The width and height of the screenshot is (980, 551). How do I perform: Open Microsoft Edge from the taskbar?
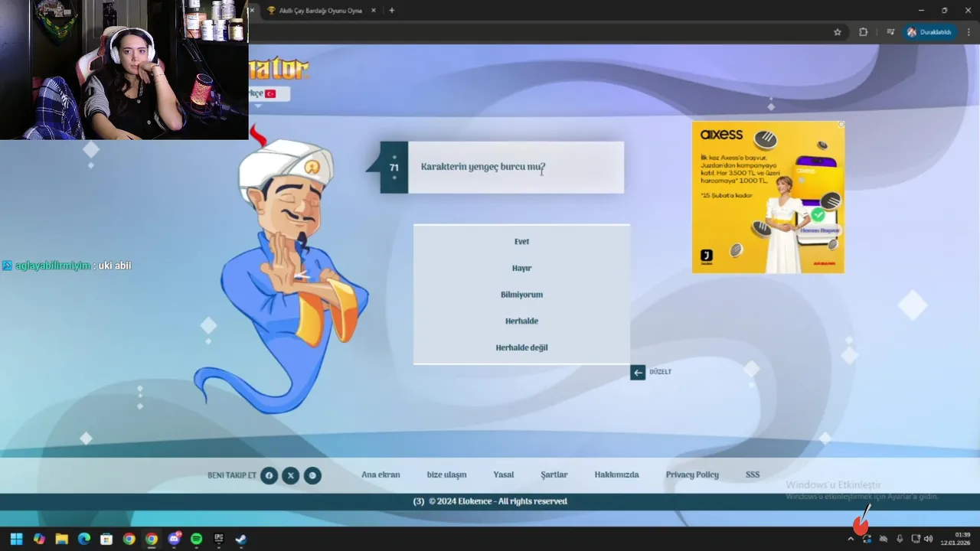(x=84, y=539)
